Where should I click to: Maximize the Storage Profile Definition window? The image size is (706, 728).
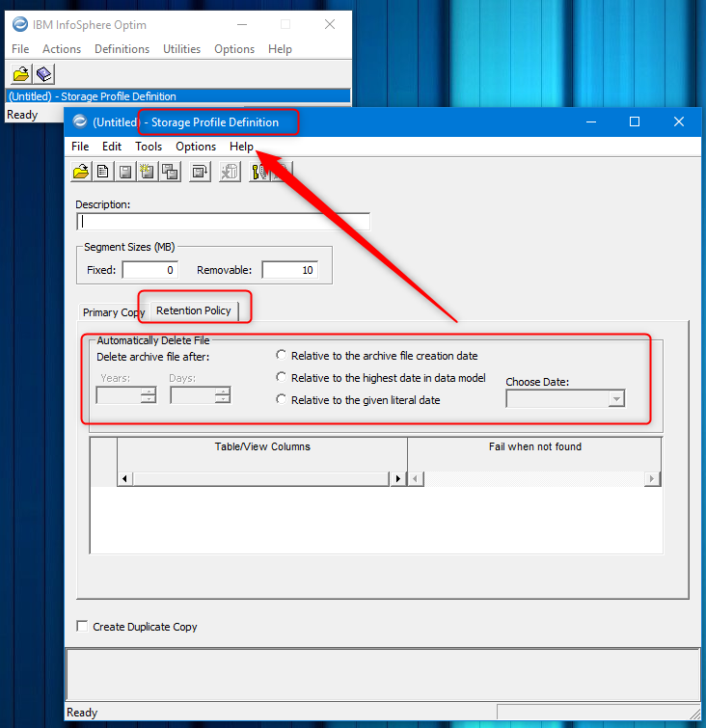[635, 121]
